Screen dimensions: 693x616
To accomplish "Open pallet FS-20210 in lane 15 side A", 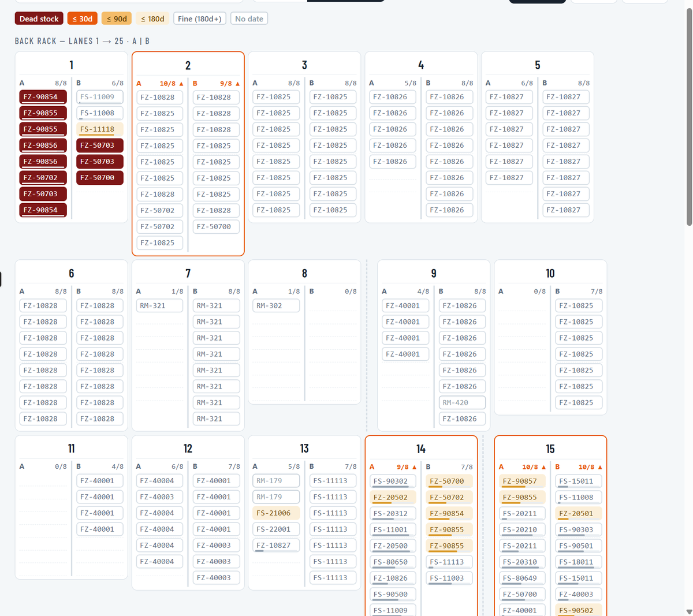I will pyautogui.click(x=523, y=529).
